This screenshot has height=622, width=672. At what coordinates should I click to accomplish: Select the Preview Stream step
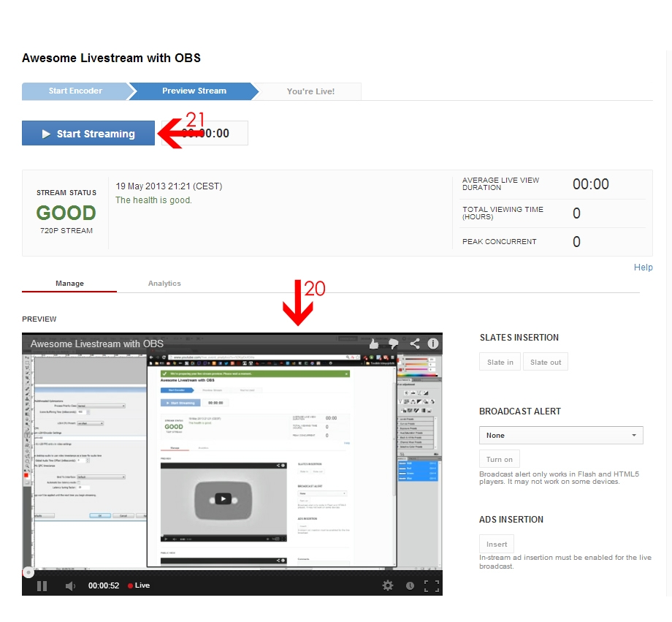click(x=194, y=91)
